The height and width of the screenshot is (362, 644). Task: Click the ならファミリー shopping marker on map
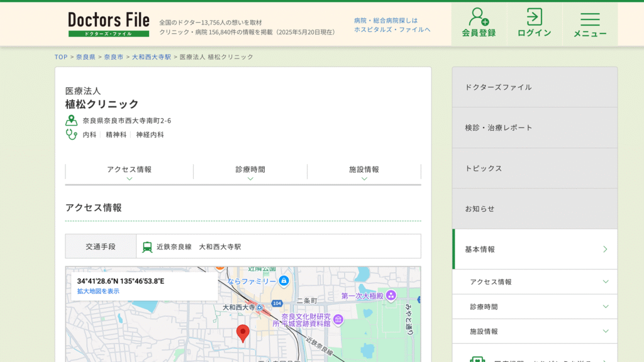point(284,280)
